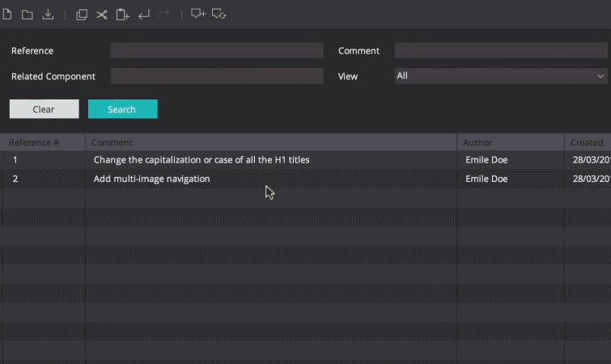Image resolution: width=611 pixels, height=364 pixels.
Task: Click the Save download-arrow icon
Action: pos(48,15)
